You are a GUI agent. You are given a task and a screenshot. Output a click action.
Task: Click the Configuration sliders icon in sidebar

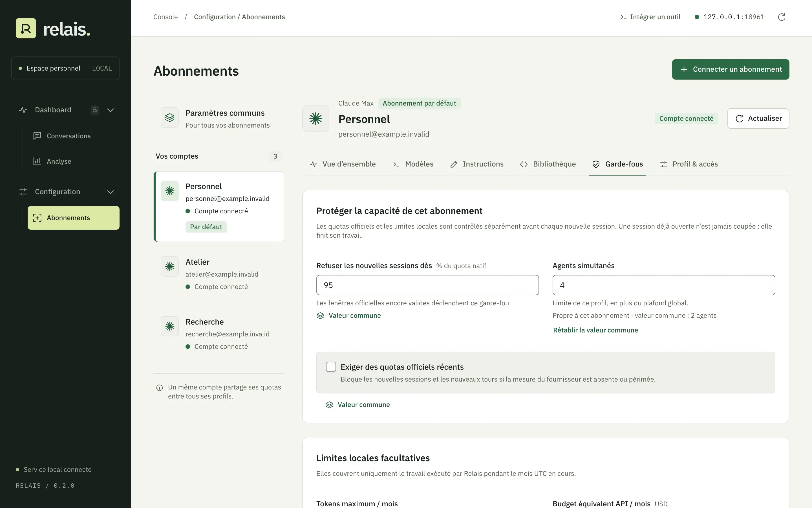click(23, 192)
